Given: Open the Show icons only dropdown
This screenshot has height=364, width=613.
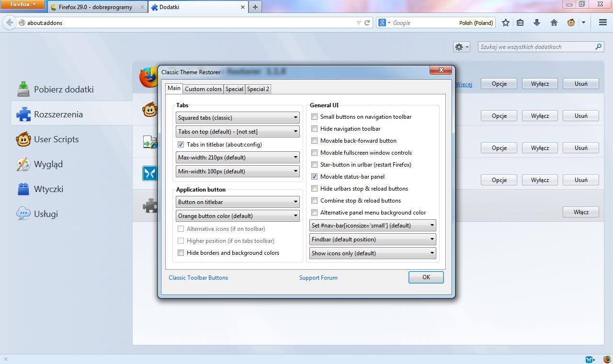Looking at the screenshot, I should tap(373, 253).
